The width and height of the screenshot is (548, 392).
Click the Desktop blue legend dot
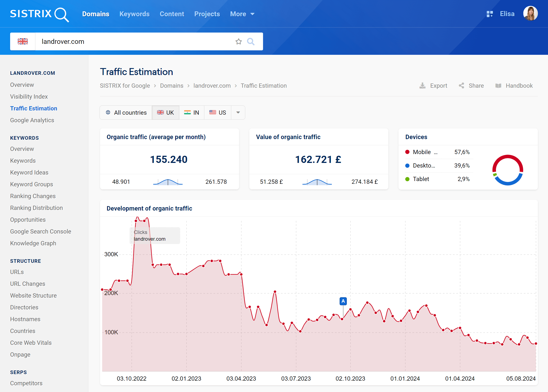pos(407,166)
